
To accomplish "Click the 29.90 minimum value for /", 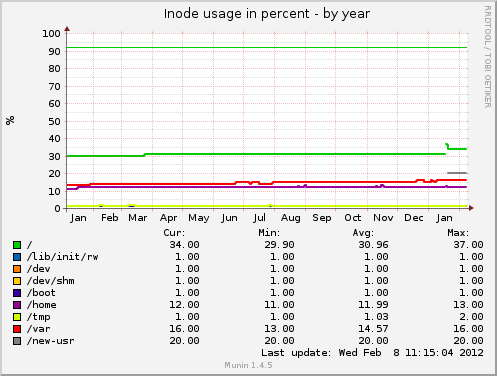I will (x=279, y=245).
